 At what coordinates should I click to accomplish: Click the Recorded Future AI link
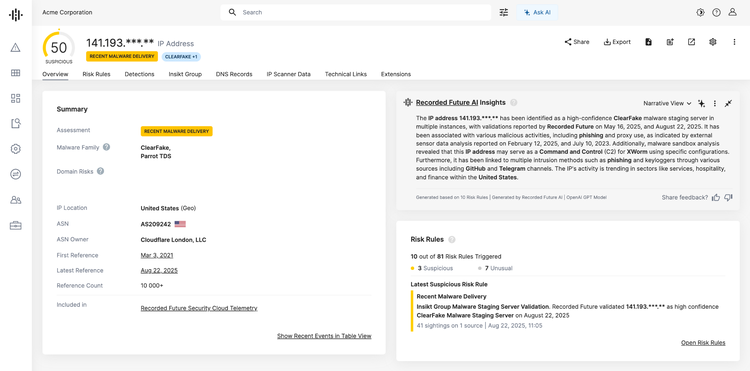(447, 102)
